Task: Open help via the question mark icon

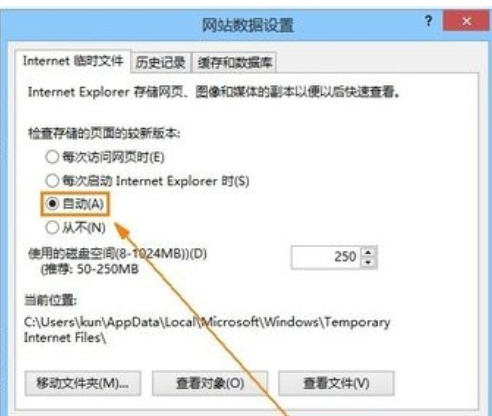Action: pos(428,21)
